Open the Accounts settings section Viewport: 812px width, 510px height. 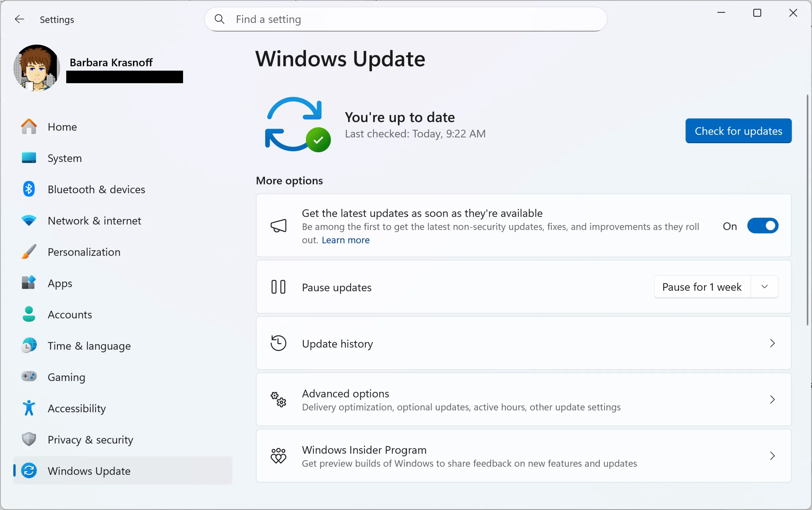70,314
